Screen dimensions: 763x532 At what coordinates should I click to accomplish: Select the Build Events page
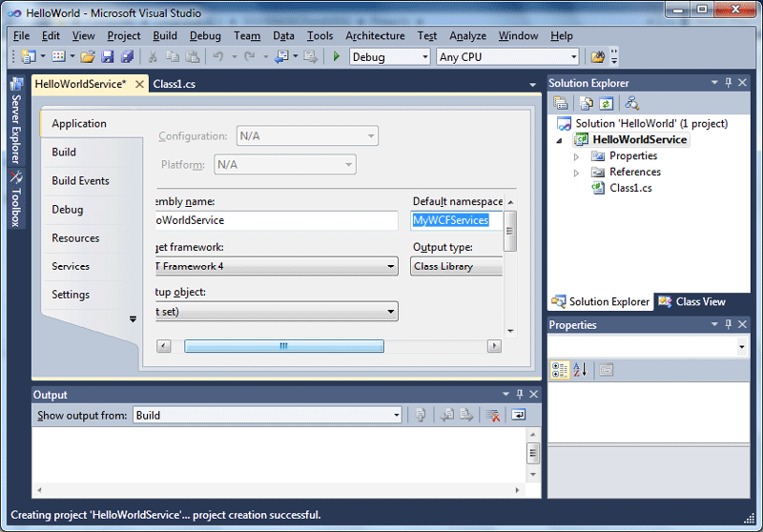81,180
